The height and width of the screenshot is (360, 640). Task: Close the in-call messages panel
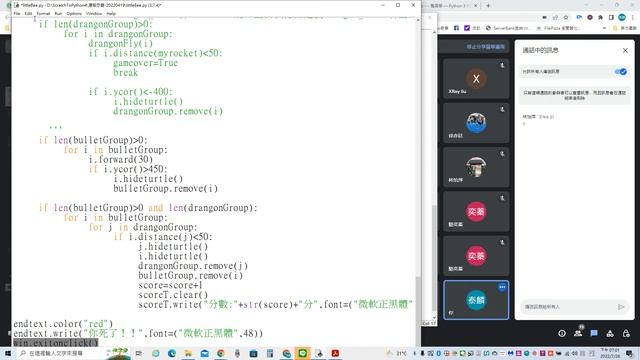[x=625, y=50]
